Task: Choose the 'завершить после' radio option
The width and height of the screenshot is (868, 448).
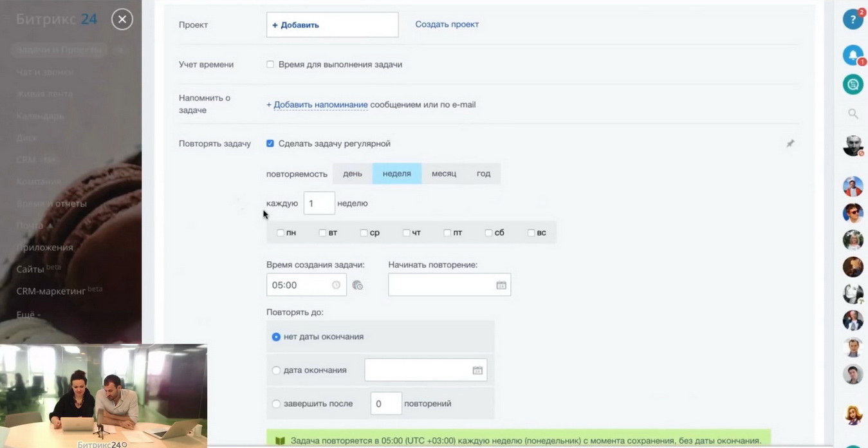Action: [276, 404]
